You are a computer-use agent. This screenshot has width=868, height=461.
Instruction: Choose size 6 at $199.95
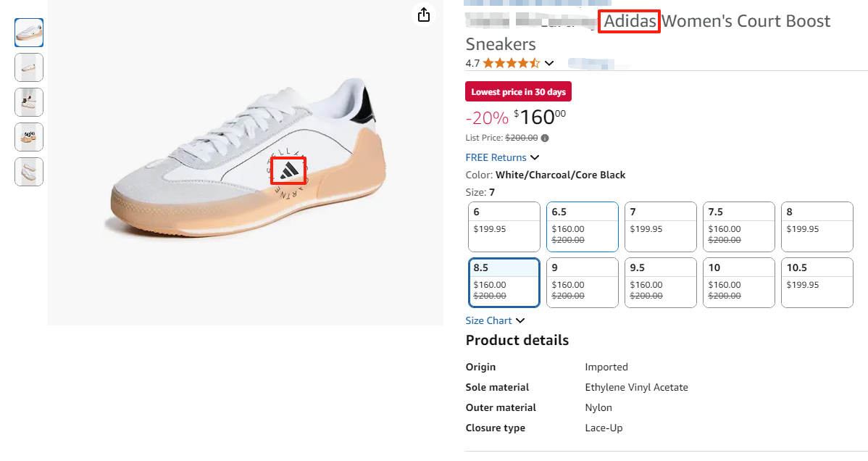(x=504, y=226)
